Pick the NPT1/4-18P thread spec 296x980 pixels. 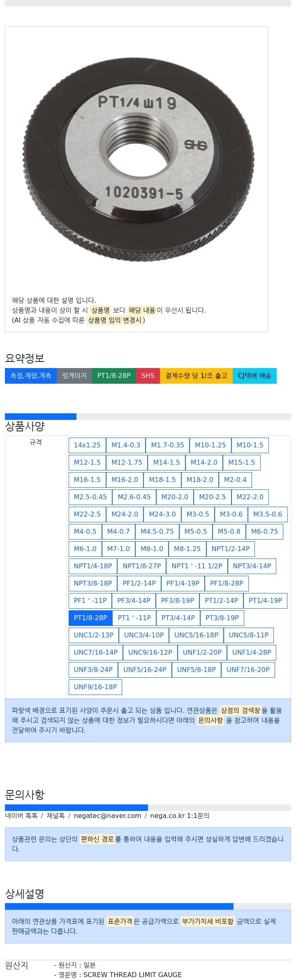tap(93, 566)
